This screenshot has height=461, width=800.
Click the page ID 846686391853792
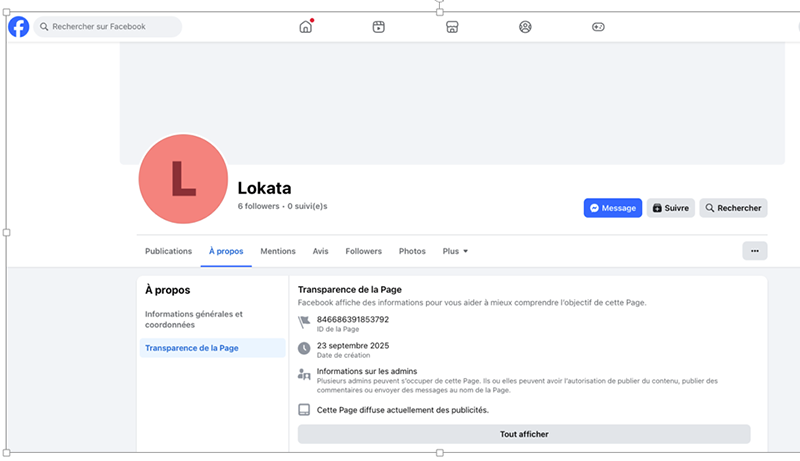click(353, 319)
